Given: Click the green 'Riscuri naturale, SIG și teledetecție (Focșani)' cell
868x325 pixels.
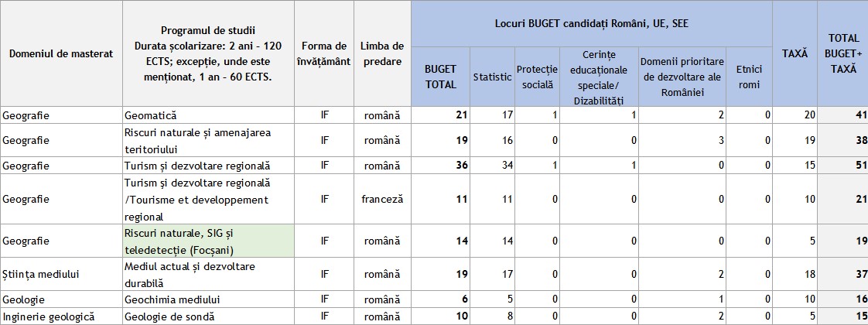Looking at the screenshot, I should [x=208, y=241].
